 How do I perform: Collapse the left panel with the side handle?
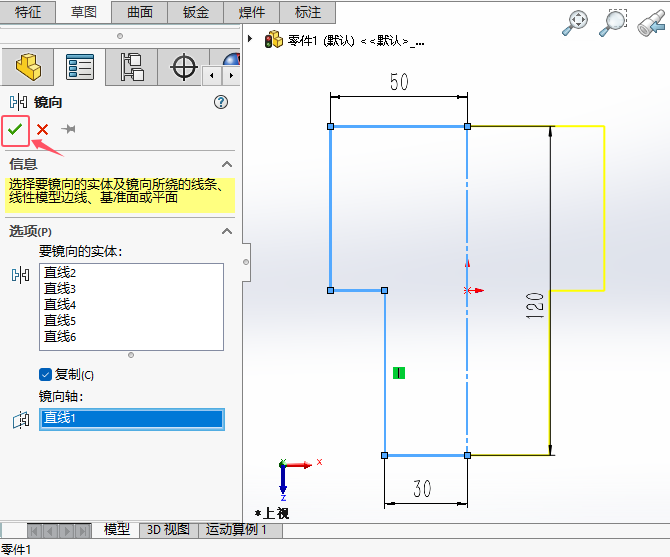[x=246, y=262]
